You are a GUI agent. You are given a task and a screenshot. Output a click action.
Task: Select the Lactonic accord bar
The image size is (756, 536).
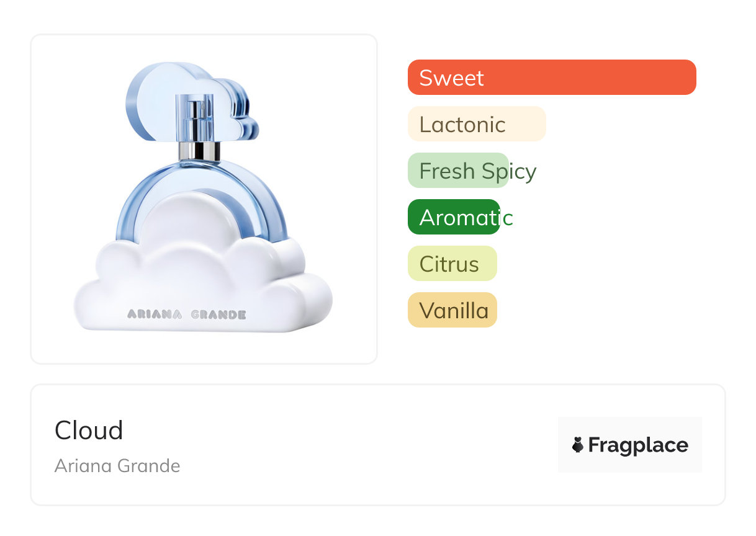[476, 124]
